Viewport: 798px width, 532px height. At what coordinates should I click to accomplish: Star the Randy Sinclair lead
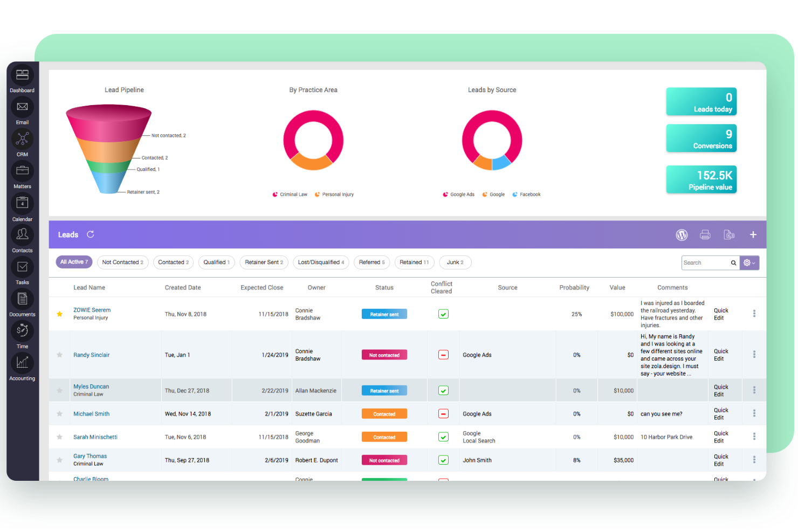tap(59, 355)
